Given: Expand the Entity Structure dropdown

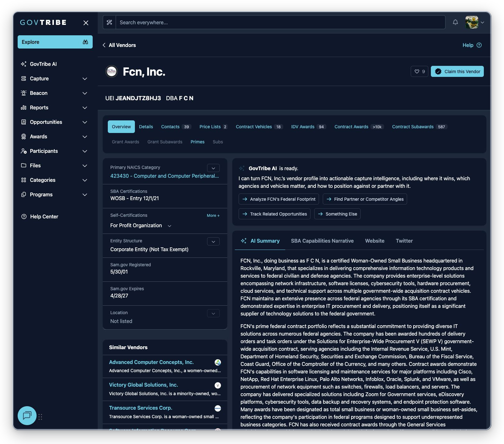Looking at the screenshot, I should tap(213, 242).
